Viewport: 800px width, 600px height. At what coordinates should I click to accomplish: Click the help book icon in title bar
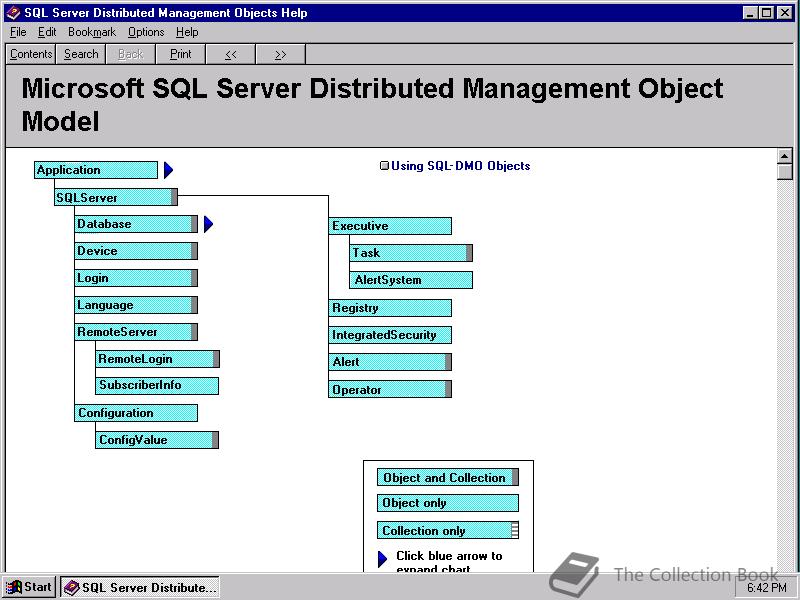point(13,13)
